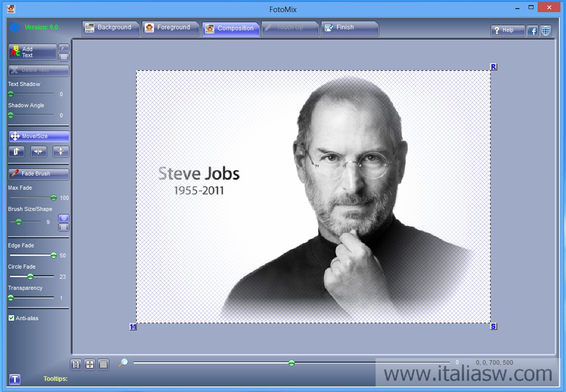Minimize the FotoMix window
The width and height of the screenshot is (566, 392).
[517, 8]
